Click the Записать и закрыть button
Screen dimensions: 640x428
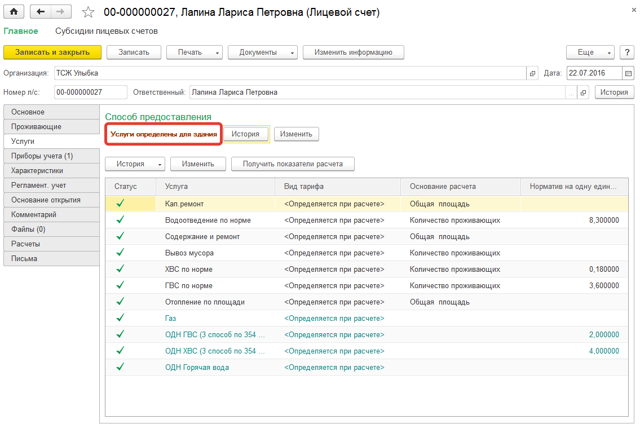pos(52,52)
